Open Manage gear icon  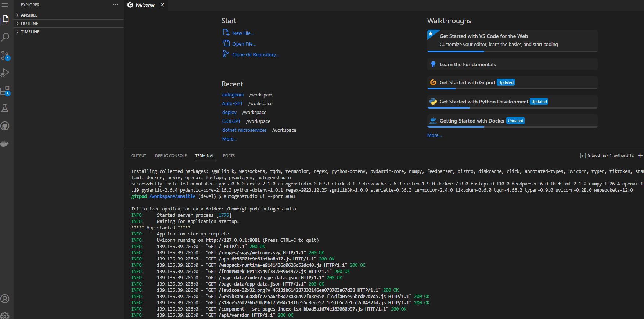pyautogui.click(x=5, y=315)
